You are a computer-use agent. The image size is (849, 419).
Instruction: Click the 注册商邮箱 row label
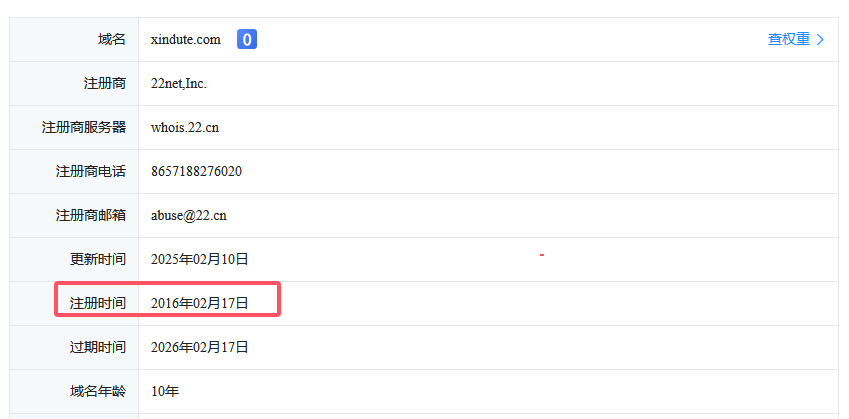[x=91, y=216]
